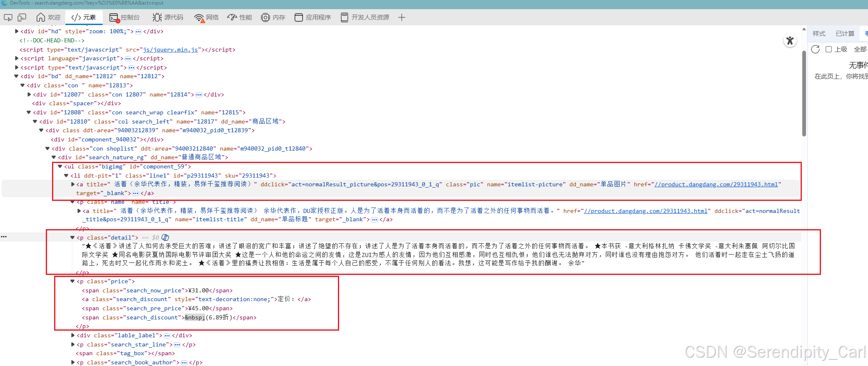Select the DOC-HEAD-END comment line
Screen dimensions: 868x366
[x=52, y=40]
